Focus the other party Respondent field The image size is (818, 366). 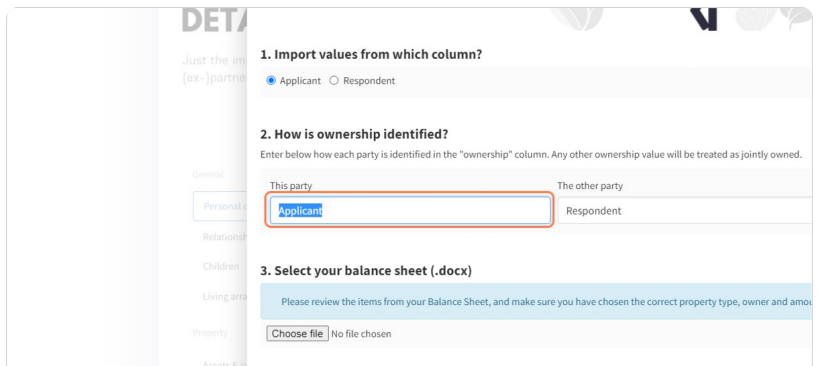pyautogui.click(x=684, y=211)
